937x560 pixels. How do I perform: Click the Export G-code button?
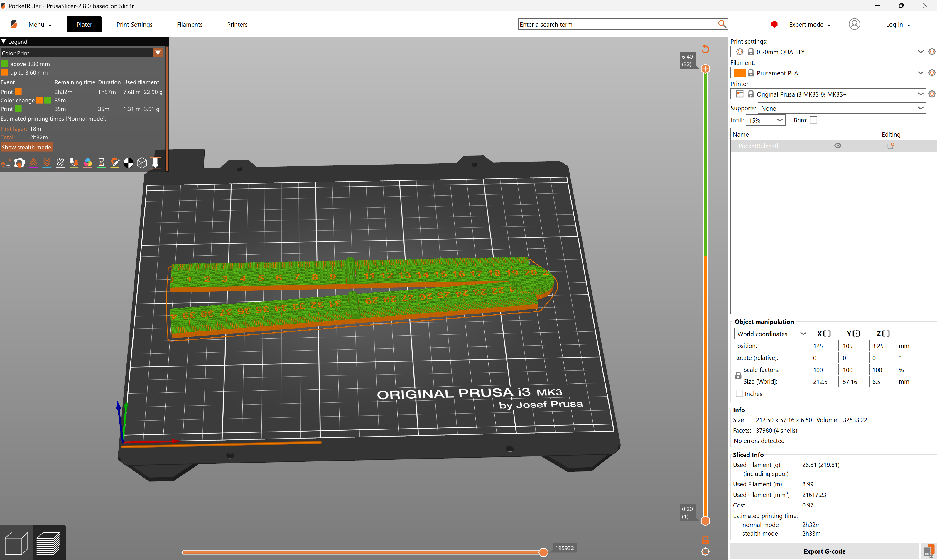point(825,551)
